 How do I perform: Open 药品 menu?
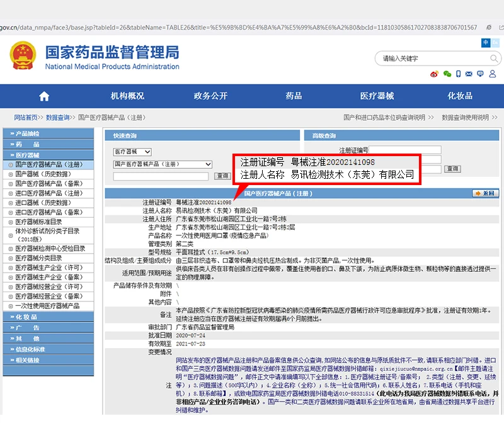(294, 96)
